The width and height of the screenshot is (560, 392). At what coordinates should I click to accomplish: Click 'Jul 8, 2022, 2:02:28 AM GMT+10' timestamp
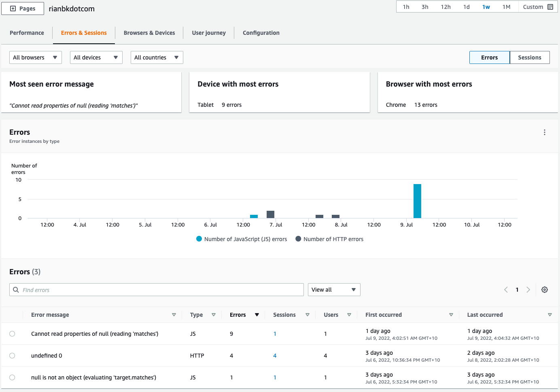pos(503,360)
